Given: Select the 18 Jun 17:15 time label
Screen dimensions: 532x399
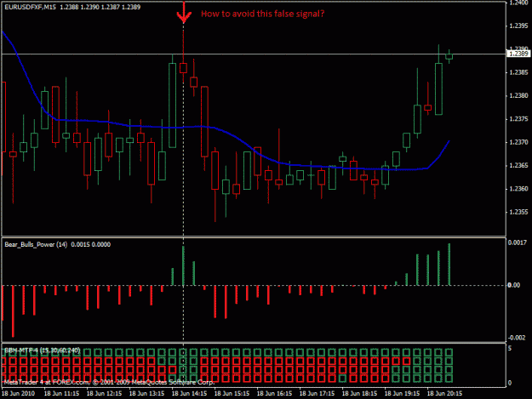Looking at the screenshot, I should point(317,394).
